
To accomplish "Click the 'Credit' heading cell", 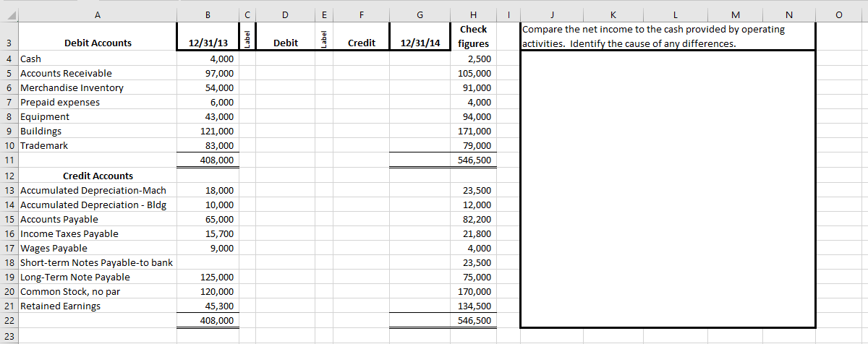I will pos(360,36).
